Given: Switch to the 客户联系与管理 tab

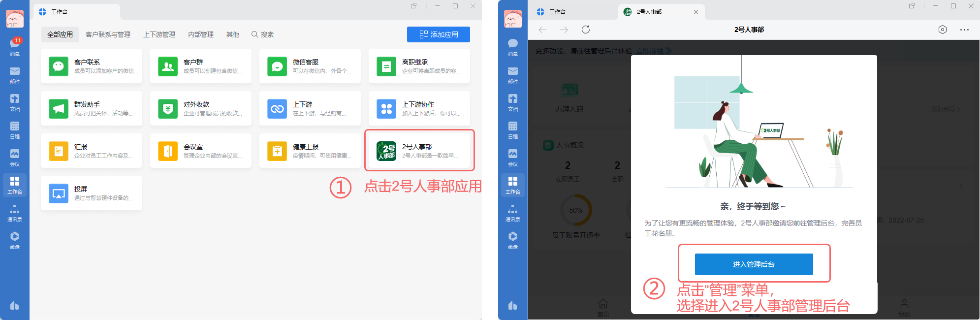Looking at the screenshot, I should tap(108, 34).
